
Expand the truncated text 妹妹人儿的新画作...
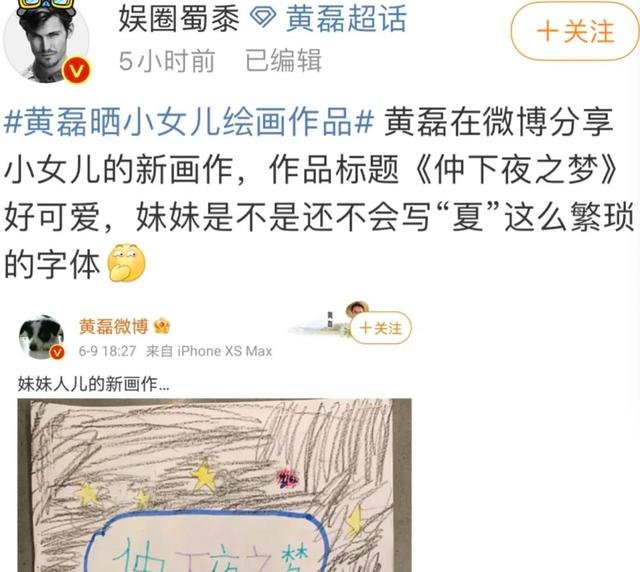(93, 384)
